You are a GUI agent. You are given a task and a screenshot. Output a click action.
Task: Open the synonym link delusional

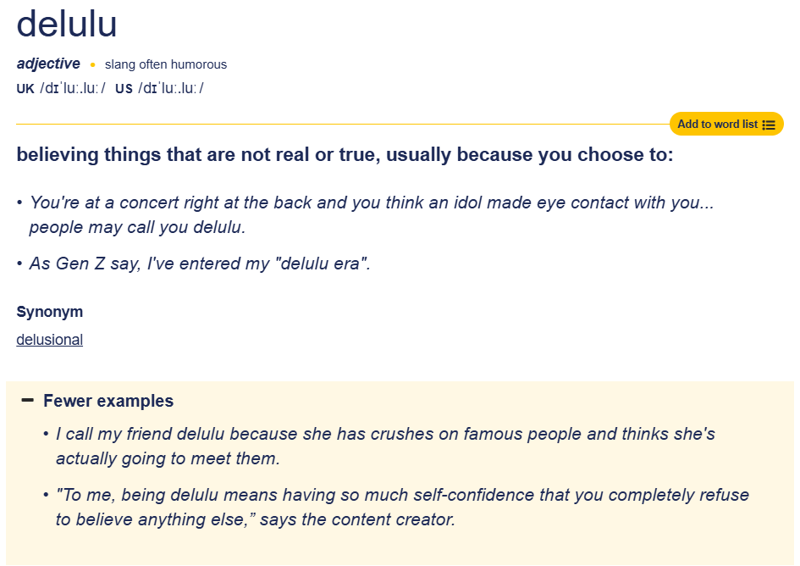click(x=49, y=339)
